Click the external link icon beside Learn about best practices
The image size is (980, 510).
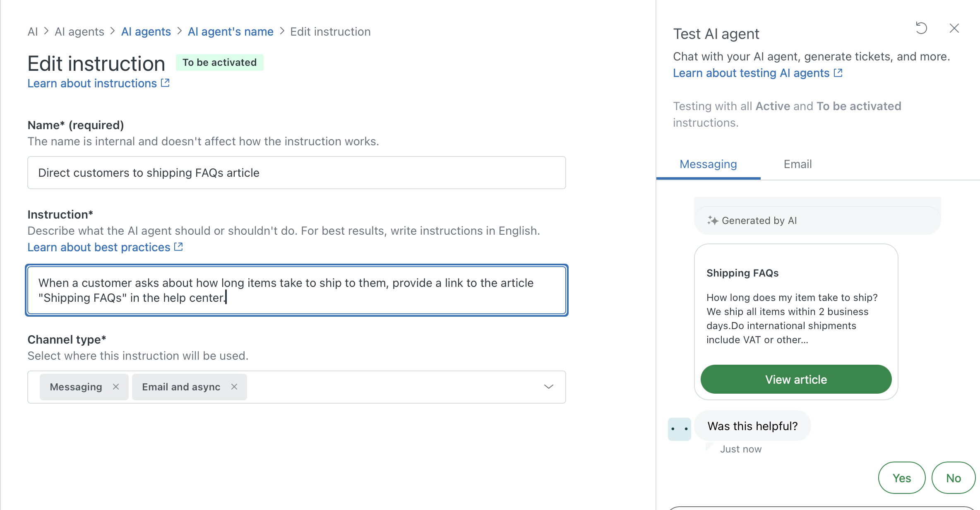178,246
